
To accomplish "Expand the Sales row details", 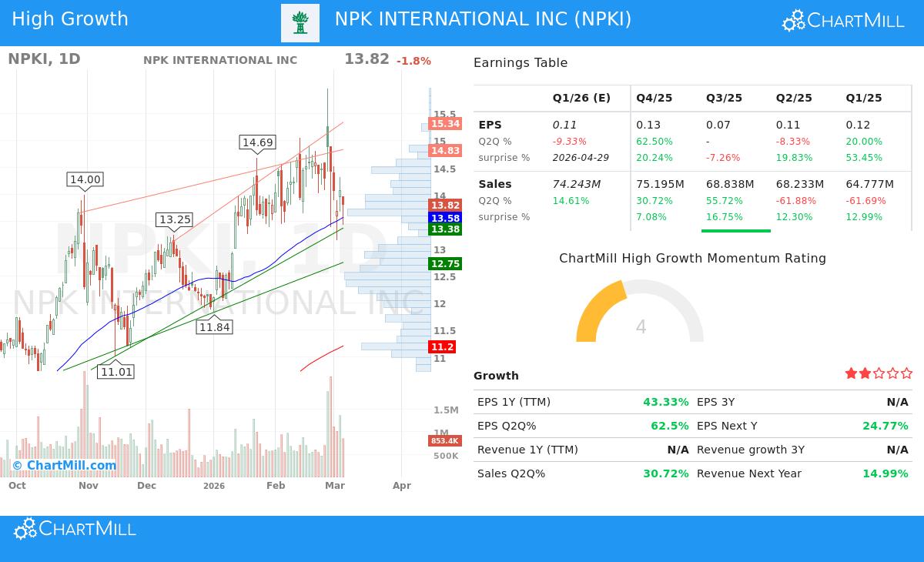I will (x=495, y=185).
